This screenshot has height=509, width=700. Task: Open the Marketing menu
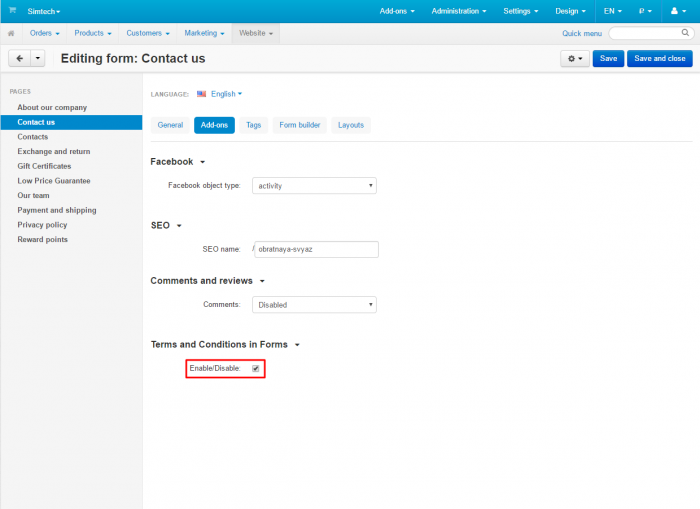coord(204,33)
